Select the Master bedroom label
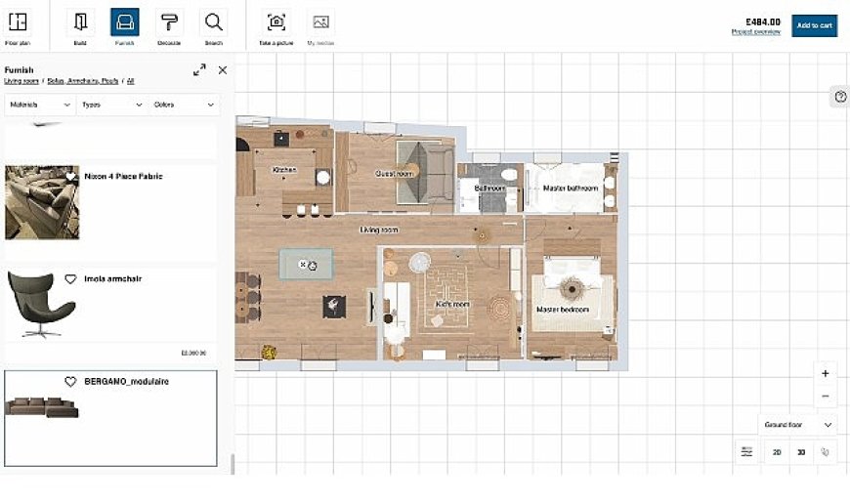 563,310
